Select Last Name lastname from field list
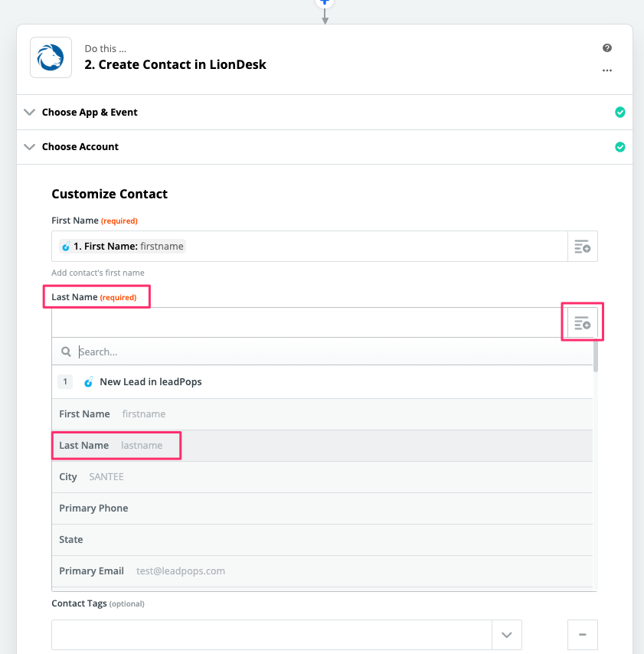The height and width of the screenshot is (654, 644). [x=322, y=446]
